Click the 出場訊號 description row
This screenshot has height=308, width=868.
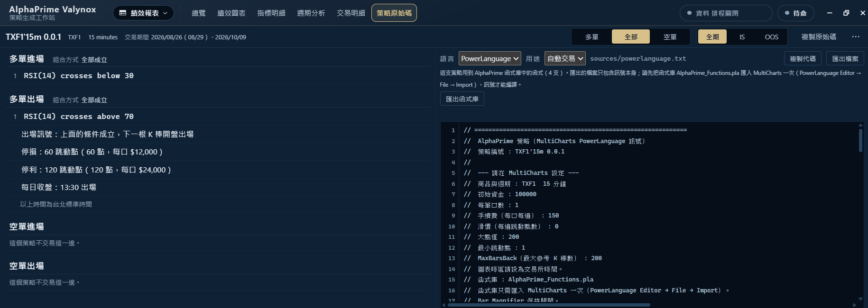point(218,134)
